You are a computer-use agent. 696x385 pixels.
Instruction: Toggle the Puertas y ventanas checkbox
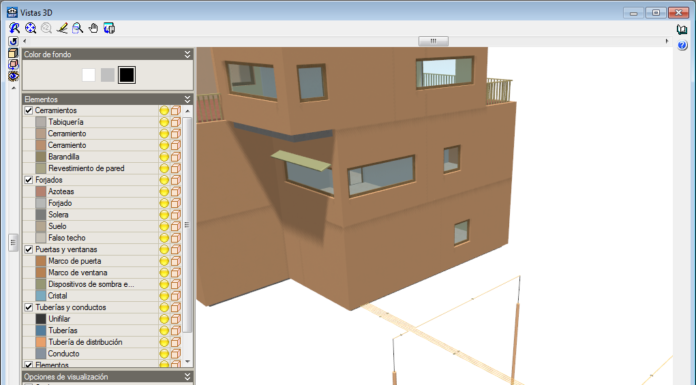[x=29, y=249]
